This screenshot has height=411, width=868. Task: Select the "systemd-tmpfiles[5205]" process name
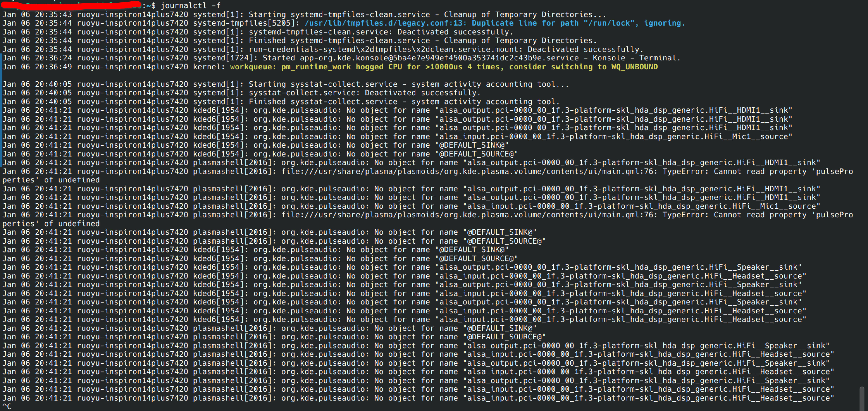tap(246, 23)
